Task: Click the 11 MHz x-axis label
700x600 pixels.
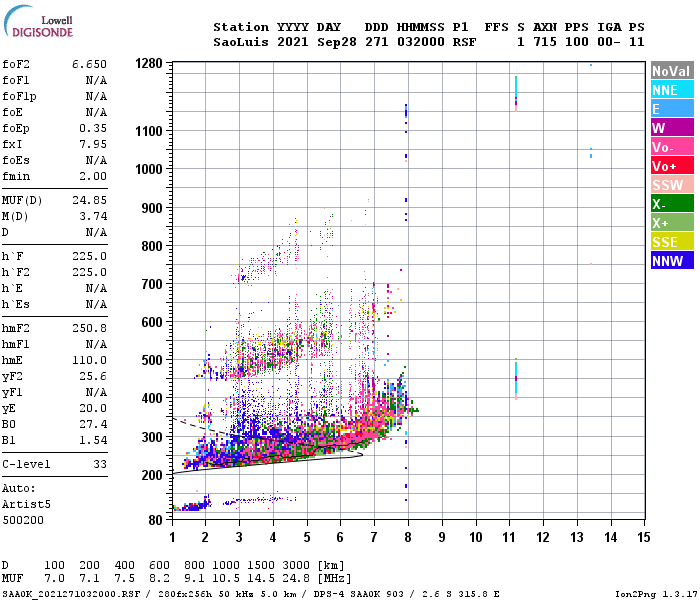Action: click(508, 537)
